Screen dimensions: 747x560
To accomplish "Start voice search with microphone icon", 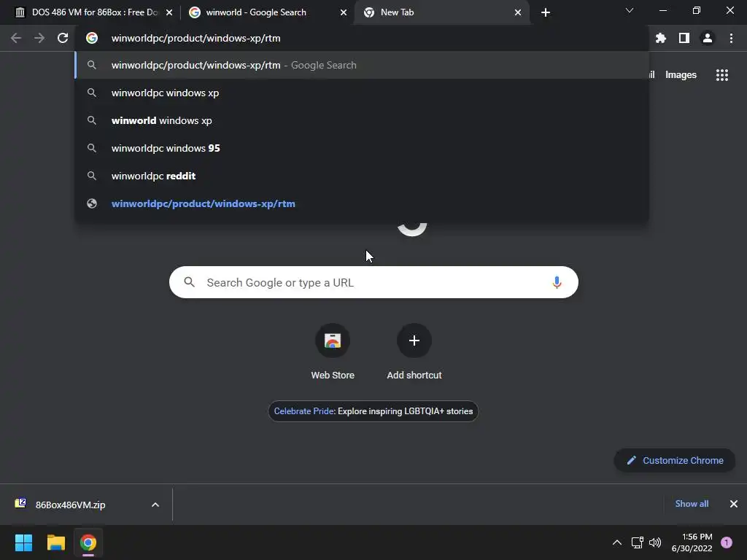I will (557, 282).
